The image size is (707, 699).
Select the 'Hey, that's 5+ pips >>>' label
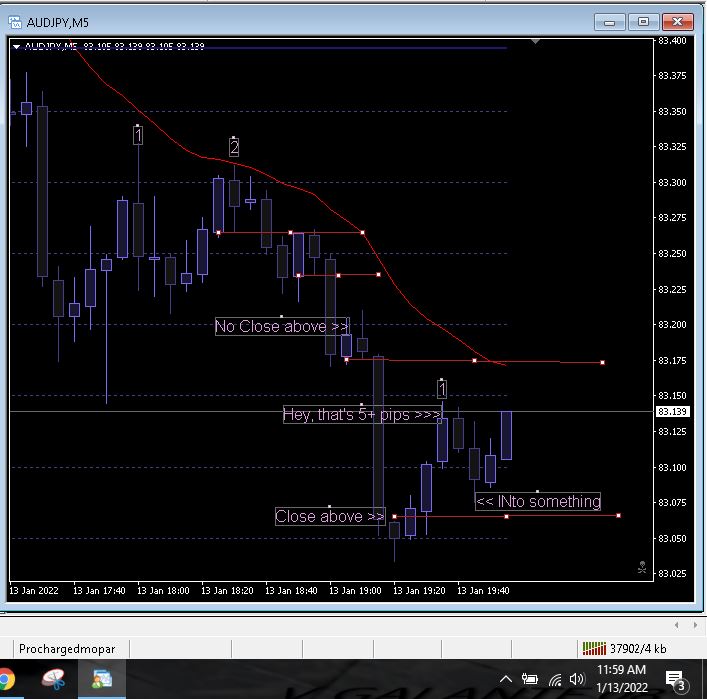pyautogui.click(x=362, y=414)
